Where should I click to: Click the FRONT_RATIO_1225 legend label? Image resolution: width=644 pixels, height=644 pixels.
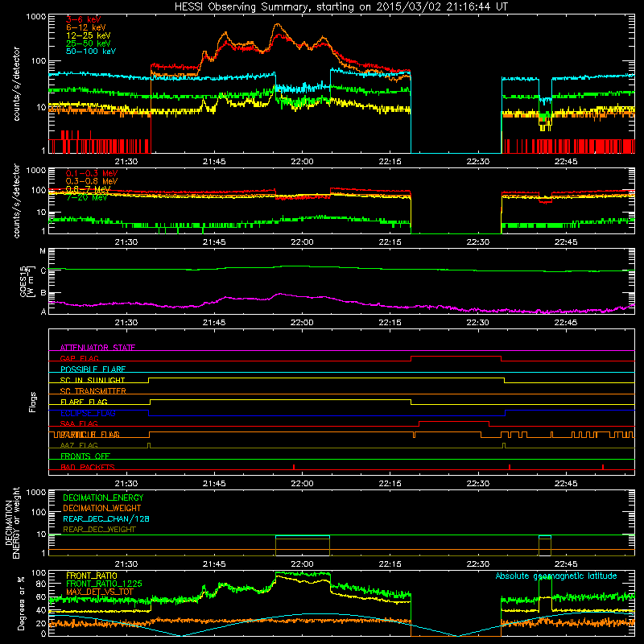(x=104, y=584)
